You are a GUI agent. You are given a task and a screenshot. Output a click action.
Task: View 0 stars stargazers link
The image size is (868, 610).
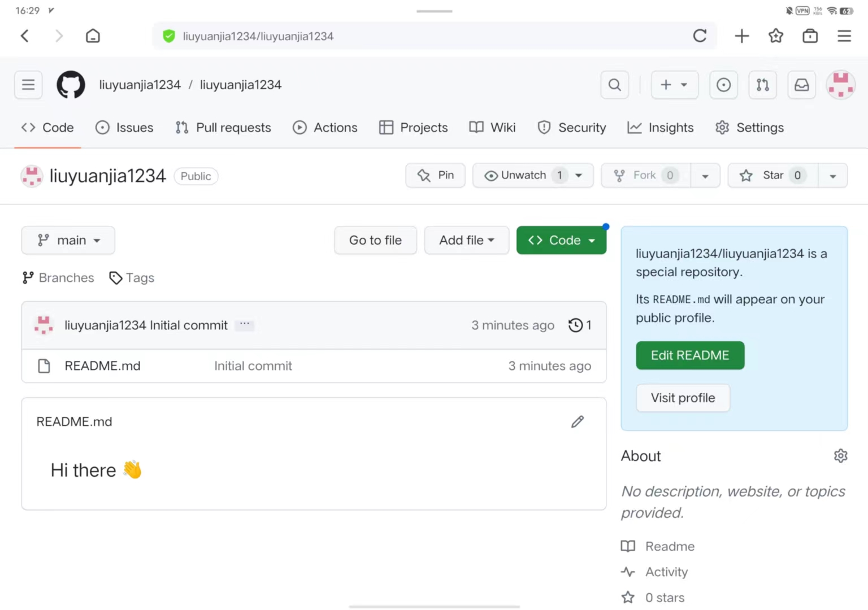pos(653,598)
